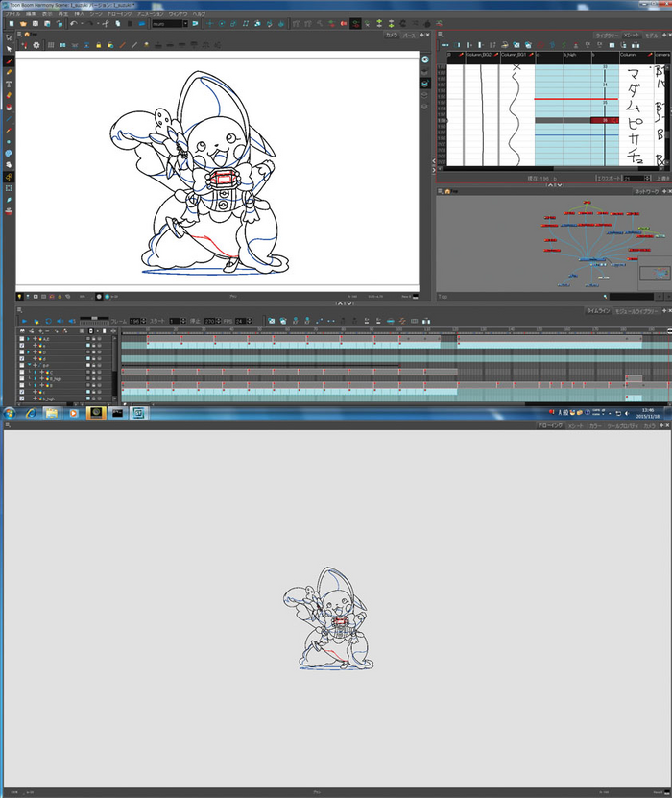This screenshot has height=798, width=672.
Task: Click the track color swatch of layer a
Action: tap(88, 345)
